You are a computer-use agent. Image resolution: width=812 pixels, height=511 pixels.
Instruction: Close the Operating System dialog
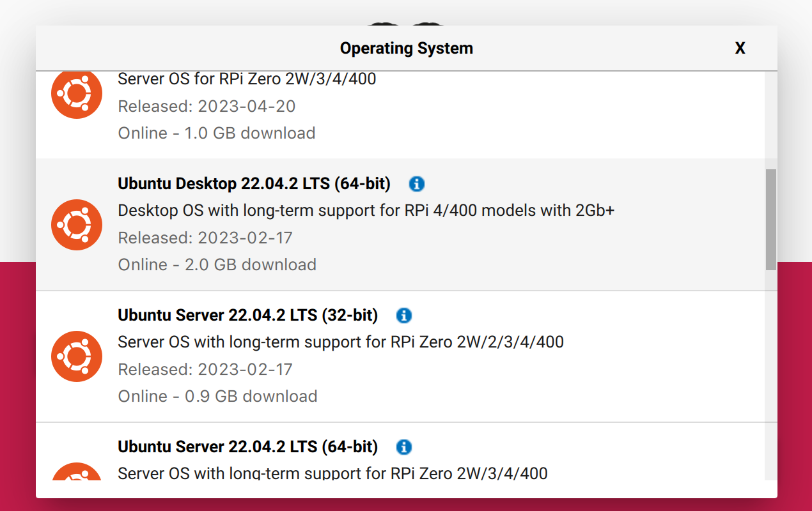tap(740, 48)
